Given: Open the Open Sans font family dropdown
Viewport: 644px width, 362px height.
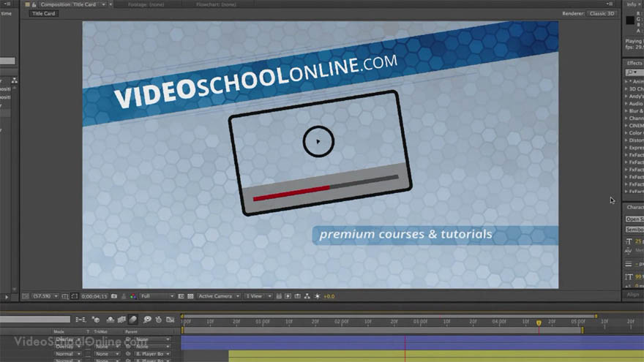Looking at the screenshot, I should coord(634,219).
